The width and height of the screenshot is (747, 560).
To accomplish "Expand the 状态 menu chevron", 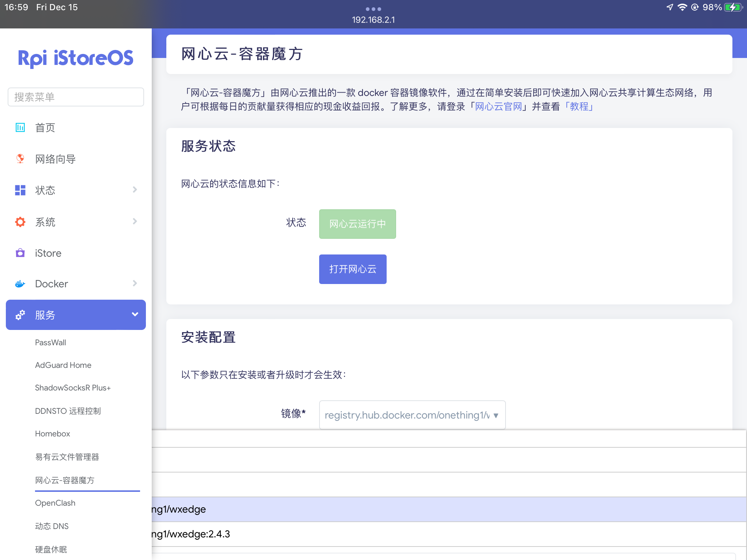I will point(135,190).
